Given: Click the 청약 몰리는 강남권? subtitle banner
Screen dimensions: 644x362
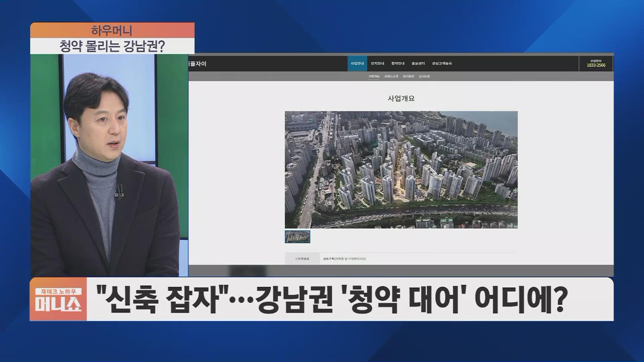Looking at the screenshot, I should [x=112, y=46].
